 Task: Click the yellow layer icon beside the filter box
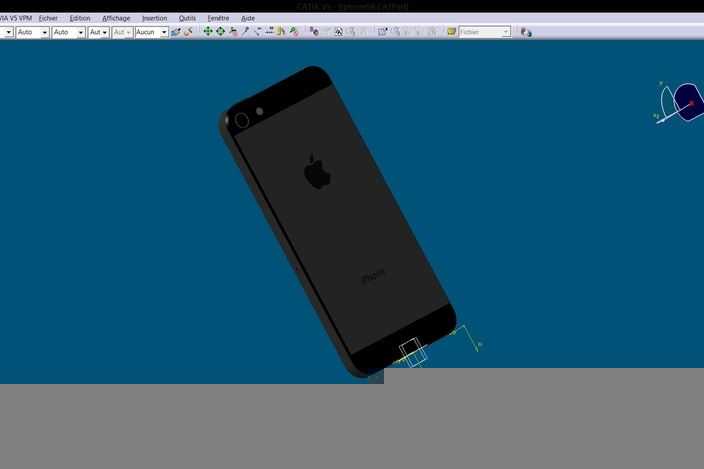coord(451,31)
